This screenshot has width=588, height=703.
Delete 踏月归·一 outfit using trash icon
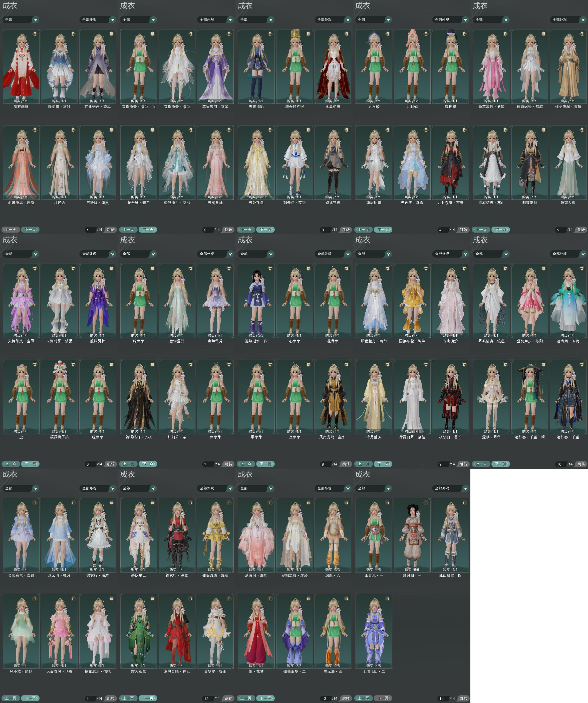coord(426,502)
